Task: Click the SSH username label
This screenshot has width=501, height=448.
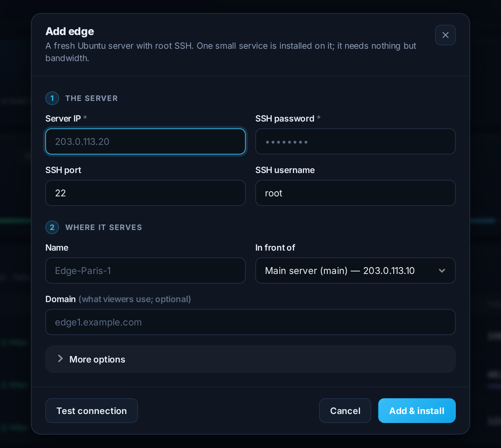Action: [285, 170]
